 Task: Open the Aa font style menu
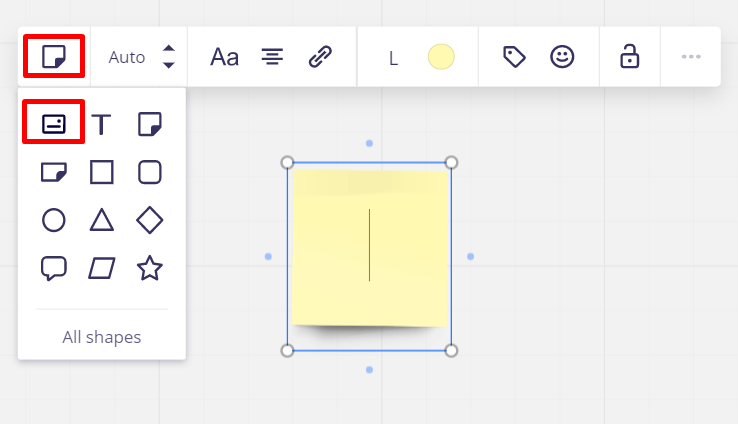tap(224, 57)
